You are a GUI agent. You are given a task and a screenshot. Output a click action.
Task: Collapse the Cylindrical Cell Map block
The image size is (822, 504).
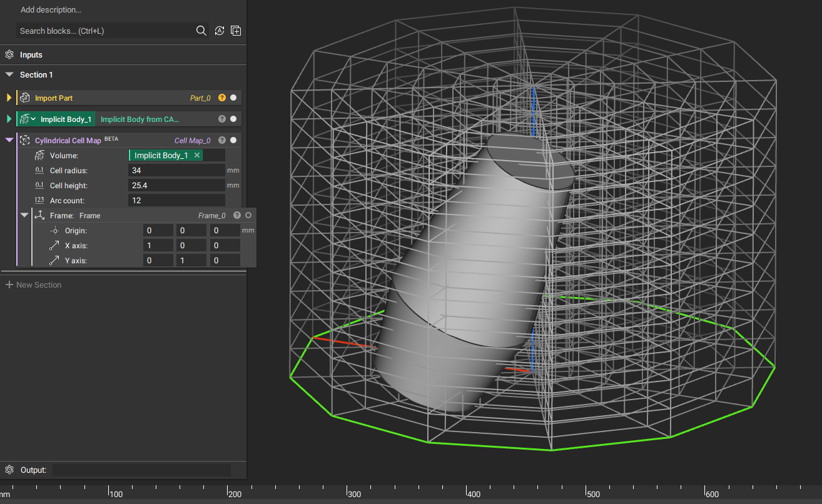(9, 141)
